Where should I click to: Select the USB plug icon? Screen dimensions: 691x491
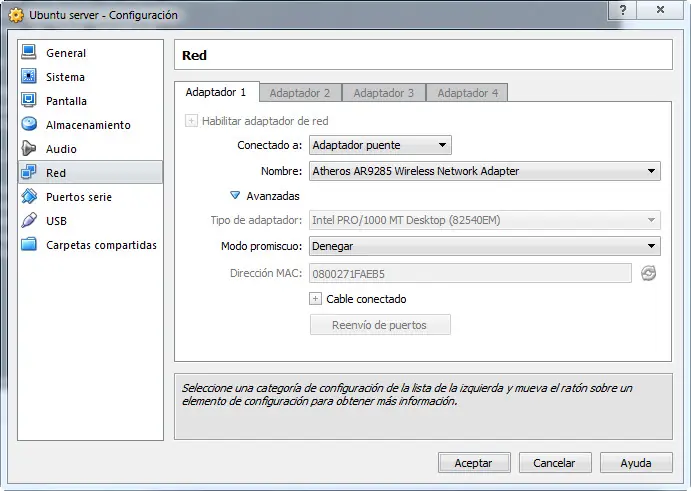point(29,220)
